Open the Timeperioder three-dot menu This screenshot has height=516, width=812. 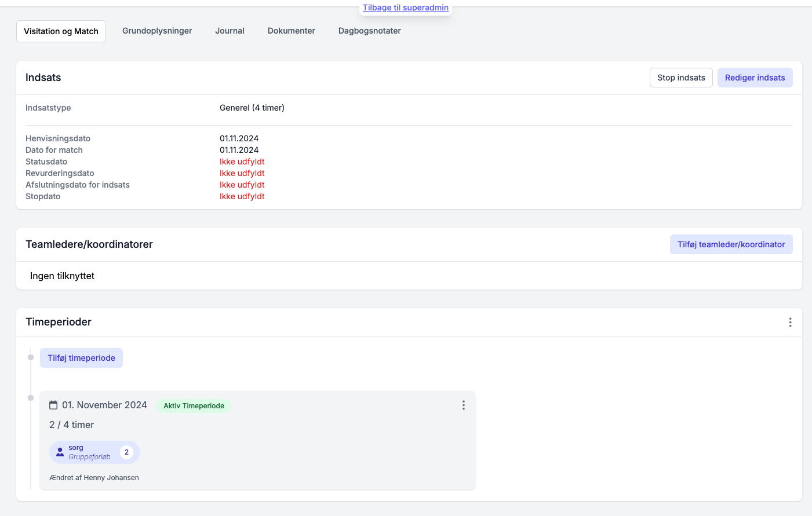click(790, 322)
